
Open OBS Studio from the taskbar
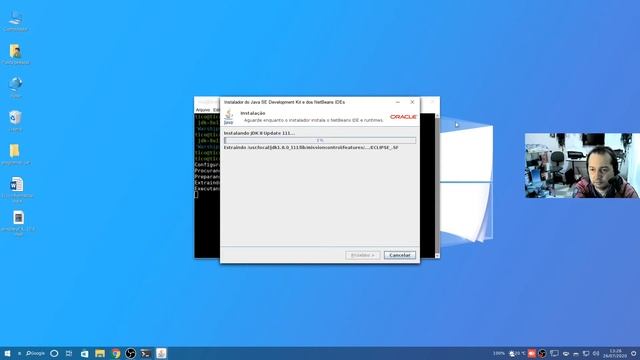(x=131, y=353)
